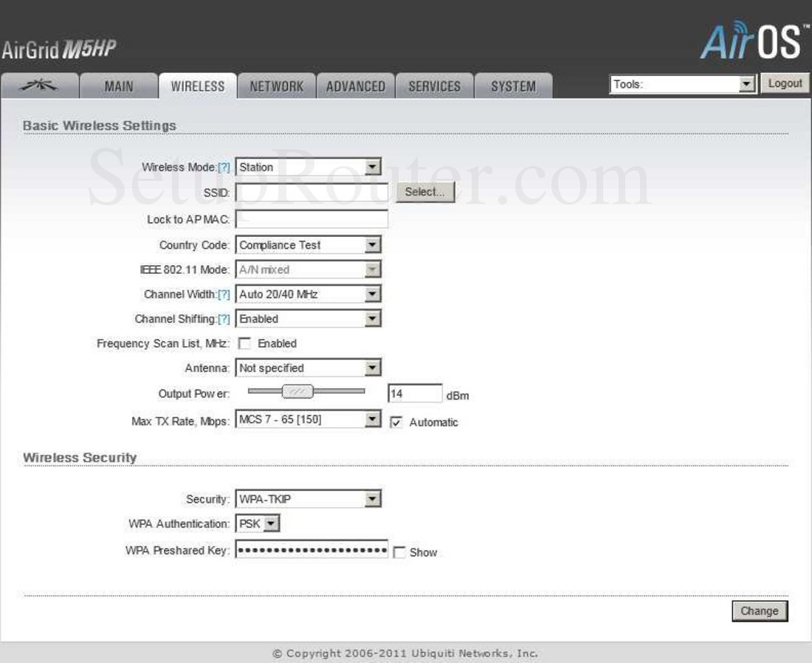Uncheck the Automatic Max TX Rate checkbox
Image resolution: width=812 pixels, height=663 pixels.
396,422
